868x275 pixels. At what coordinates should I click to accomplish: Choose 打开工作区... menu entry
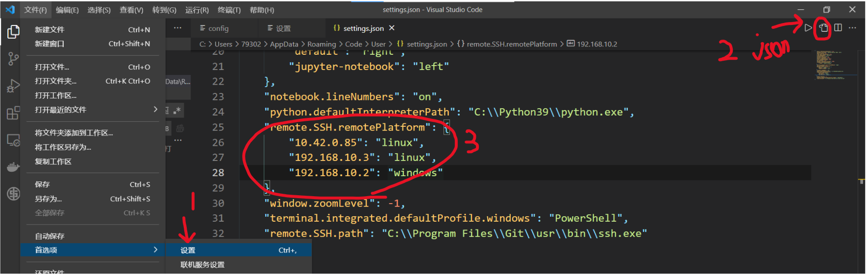point(92,95)
